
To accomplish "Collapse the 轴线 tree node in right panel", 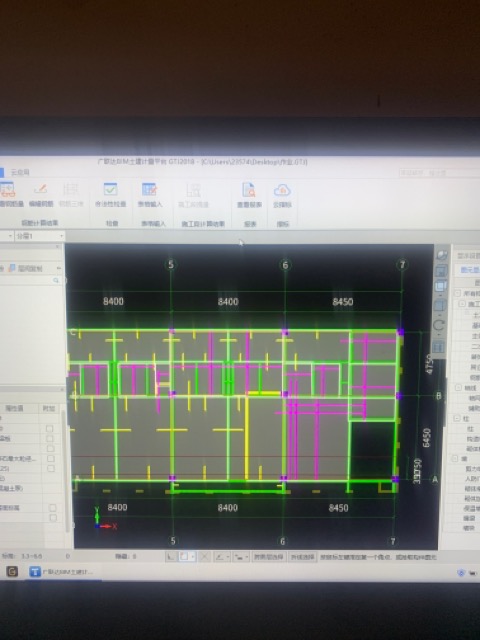I will click(x=458, y=387).
